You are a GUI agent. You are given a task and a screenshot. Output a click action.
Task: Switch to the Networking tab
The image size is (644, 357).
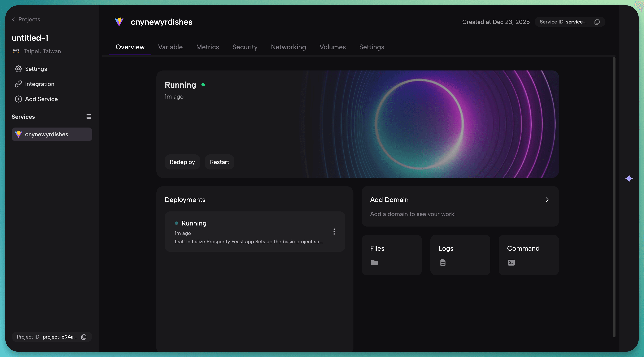click(288, 47)
